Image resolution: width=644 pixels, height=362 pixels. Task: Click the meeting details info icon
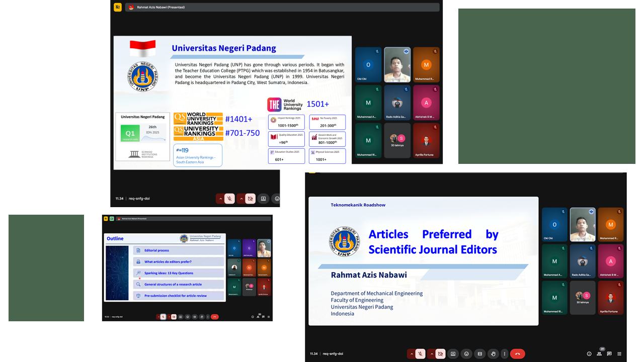click(589, 354)
